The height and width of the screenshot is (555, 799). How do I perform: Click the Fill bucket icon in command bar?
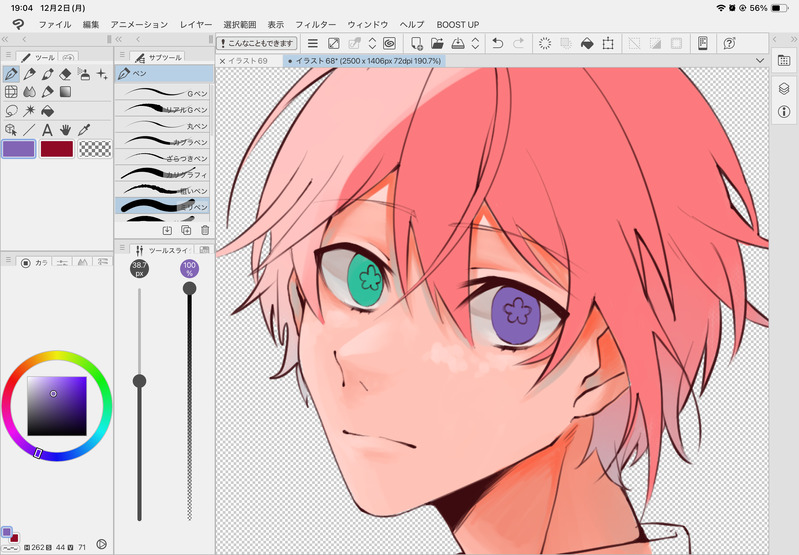point(587,43)
